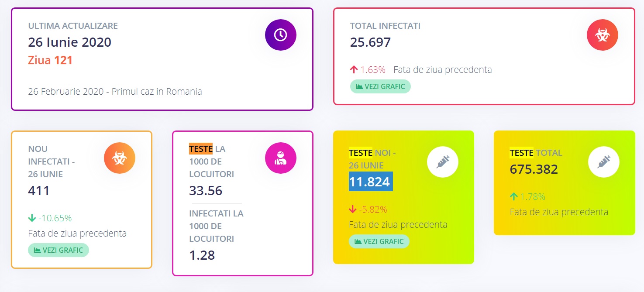Click the syringe icon in Teste Noi card
The image size is (644, 292).
click(442, 161)
